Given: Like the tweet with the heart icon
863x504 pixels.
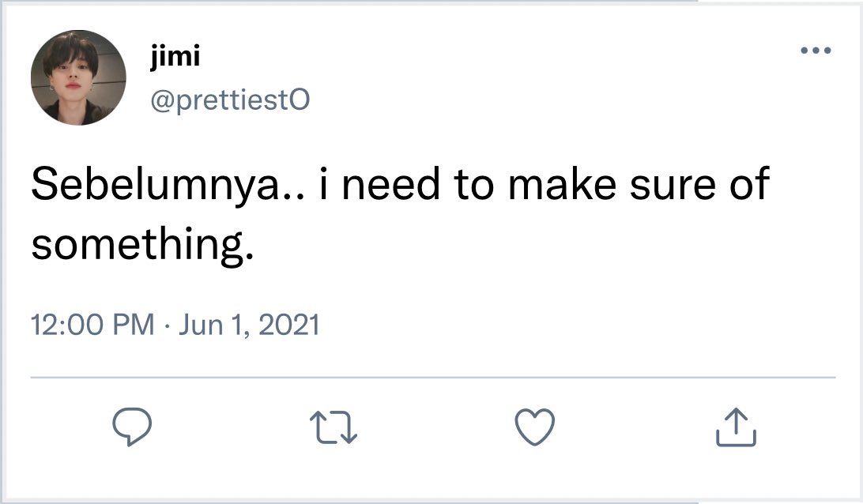Looking at the screenshot, I should 535,427.
